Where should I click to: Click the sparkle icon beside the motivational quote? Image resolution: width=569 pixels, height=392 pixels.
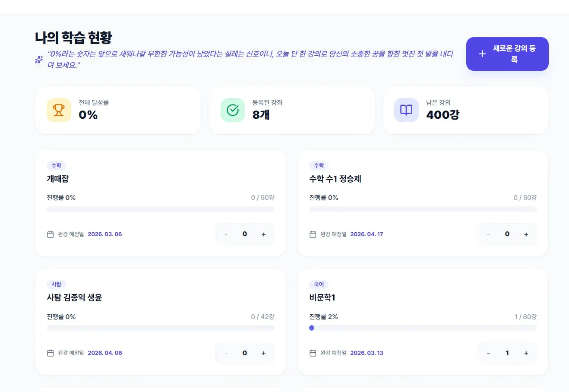click(x=38, y=60)
